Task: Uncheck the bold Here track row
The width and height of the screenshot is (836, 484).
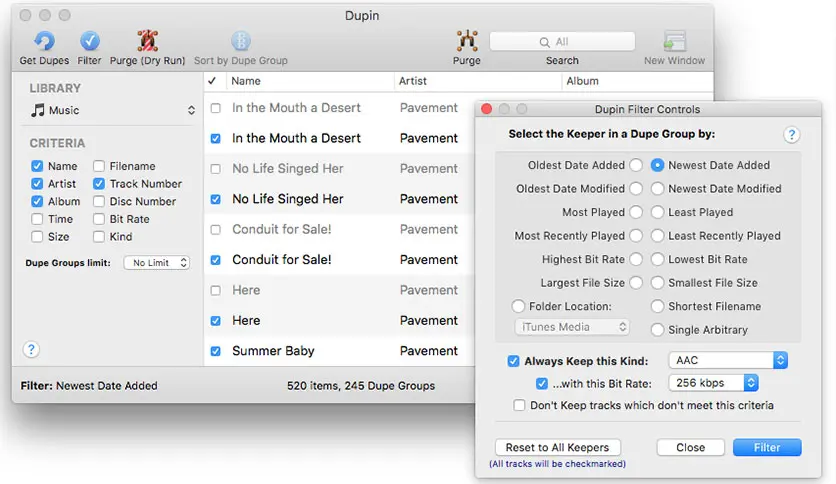Action: click(x=215, y=321)
